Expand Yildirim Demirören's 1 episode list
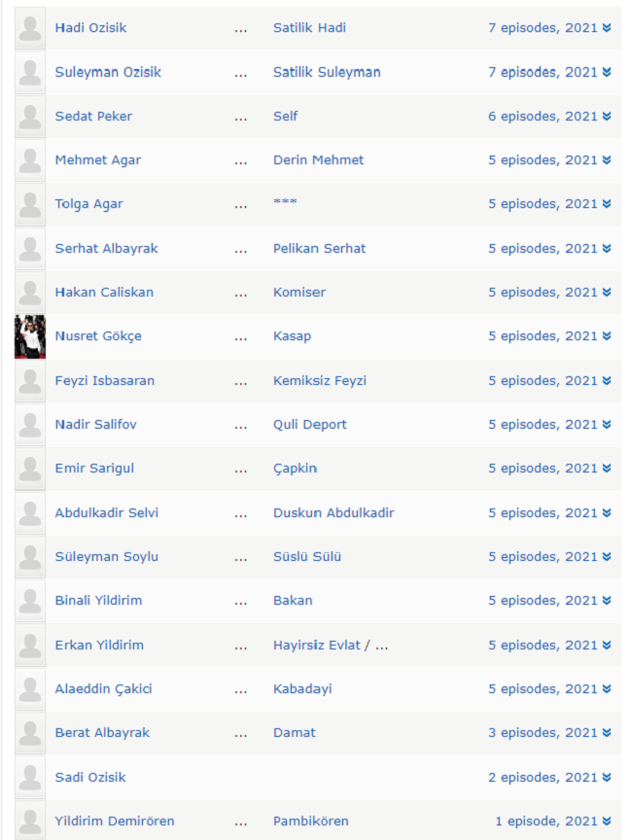This screenshot has width=632, height=840. (x=552, y=822)
